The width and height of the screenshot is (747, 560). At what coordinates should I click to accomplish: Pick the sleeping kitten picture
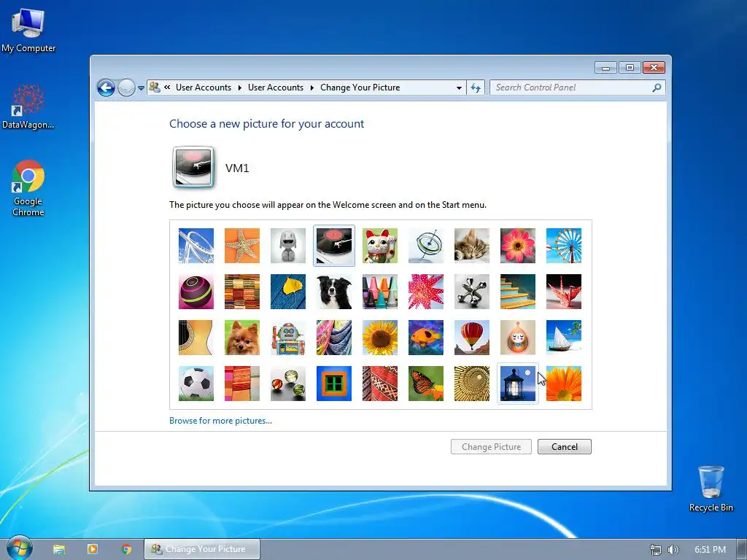472,246
